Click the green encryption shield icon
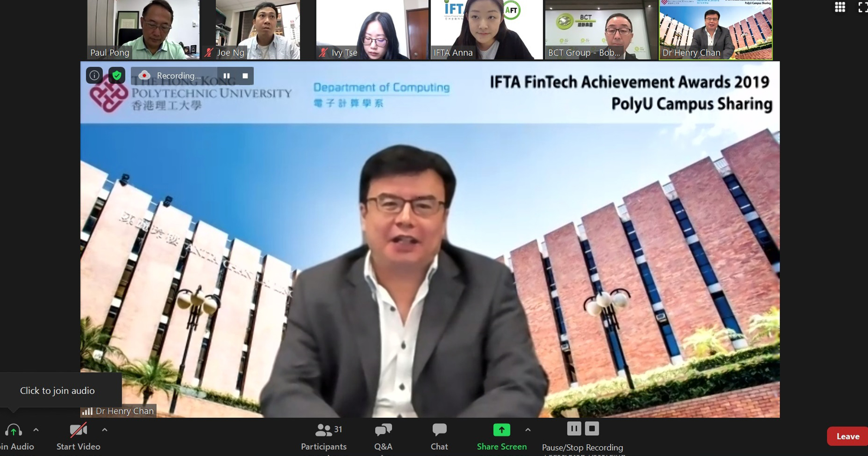The width and height of the screenshot is (868, 456). [x=117, y=76]
